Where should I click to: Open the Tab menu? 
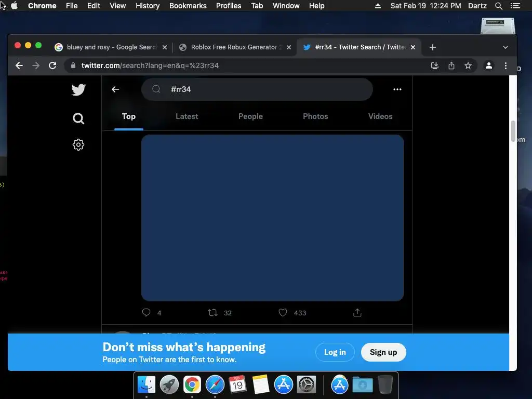pyautogui.click(x=257, y=6)
